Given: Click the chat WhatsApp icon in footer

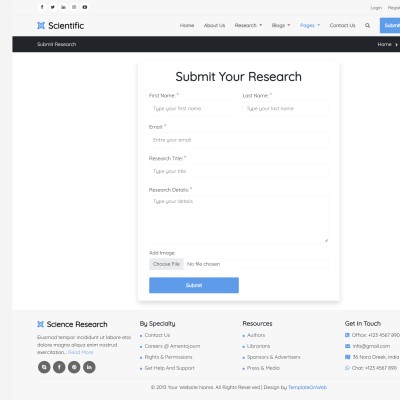Looking at the screenshot, I should coord(347,368).
